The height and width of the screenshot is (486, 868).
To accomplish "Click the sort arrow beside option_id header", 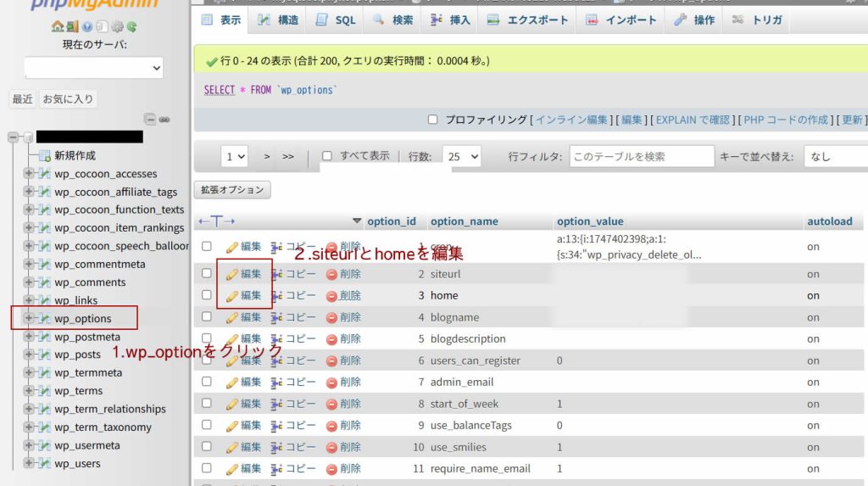I will [x=357, y=221].
